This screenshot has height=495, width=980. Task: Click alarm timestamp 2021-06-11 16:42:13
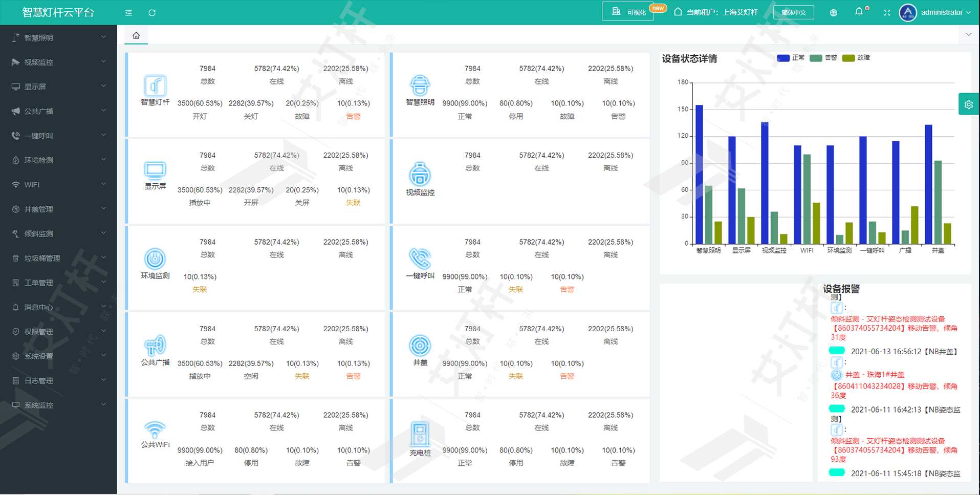(x=886, y=410)
